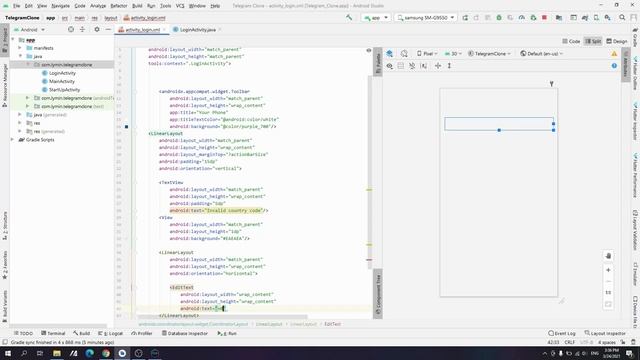Select MainActivity in project tree
Image resolution: width=640 pixels, height=360 pixels.
tap(62, 81)
